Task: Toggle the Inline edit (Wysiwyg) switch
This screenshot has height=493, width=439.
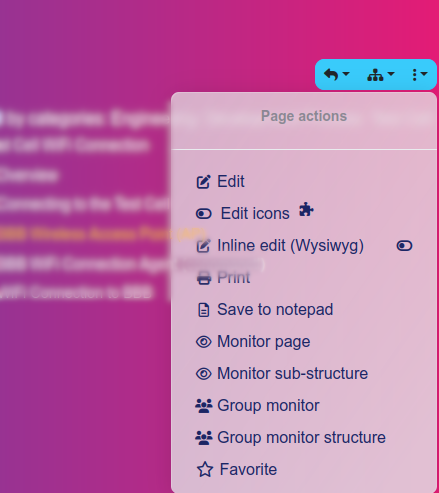Action: click(x=404, y=246)
